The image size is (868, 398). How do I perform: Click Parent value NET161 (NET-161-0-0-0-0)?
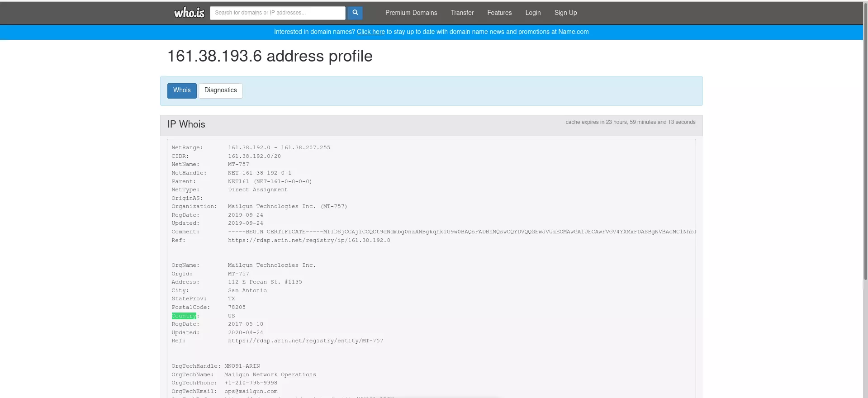point(270,181)
